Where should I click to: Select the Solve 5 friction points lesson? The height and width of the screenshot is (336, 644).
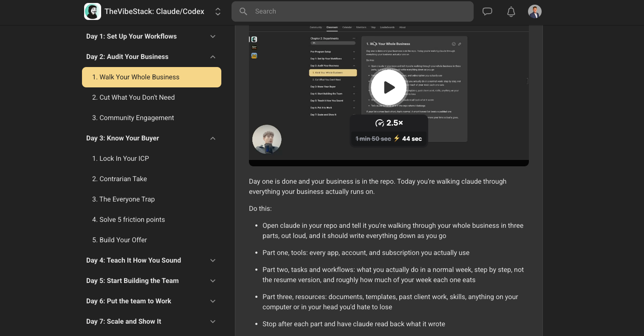152,220
